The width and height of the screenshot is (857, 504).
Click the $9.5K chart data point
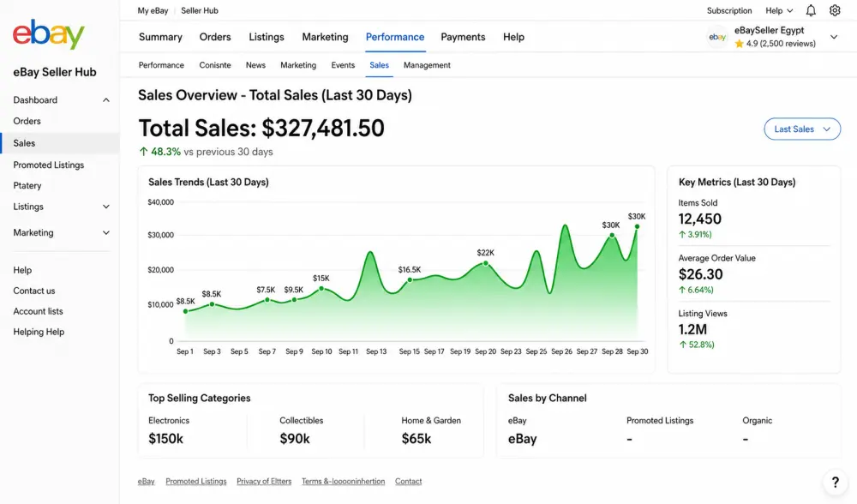point(294,299)
